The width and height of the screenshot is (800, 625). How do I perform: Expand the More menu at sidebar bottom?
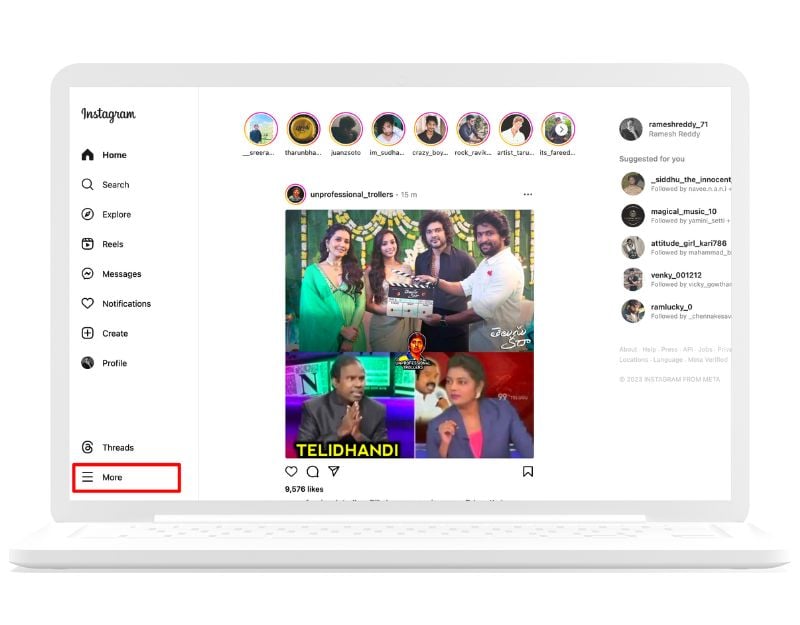point(111,477)
